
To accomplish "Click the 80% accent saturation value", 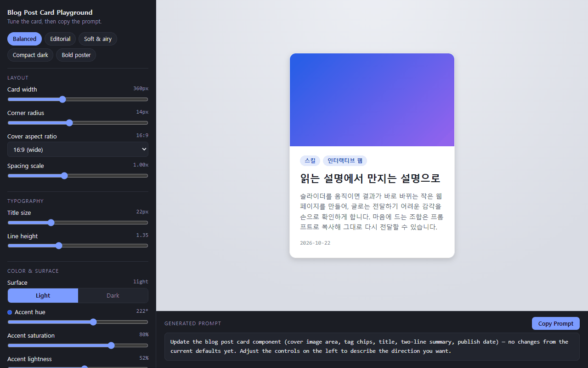I will 144,334.
